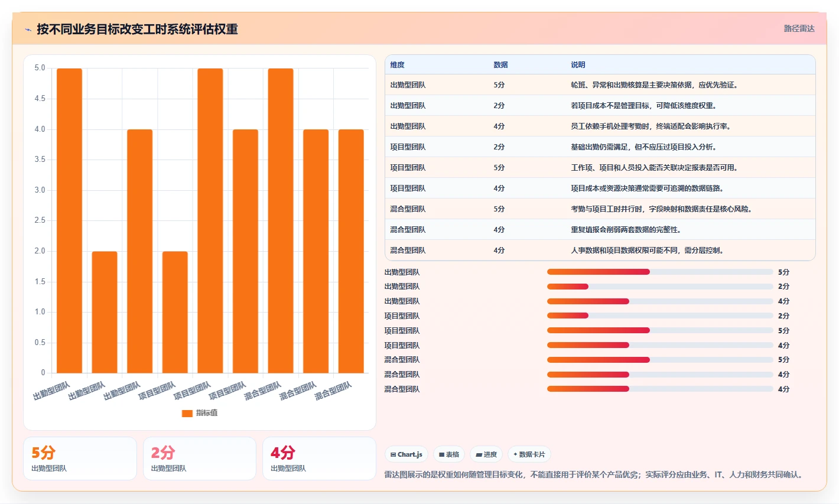
Task: Click the 出勤型团队 chart bar at 4.0
Action: point(139,252)
